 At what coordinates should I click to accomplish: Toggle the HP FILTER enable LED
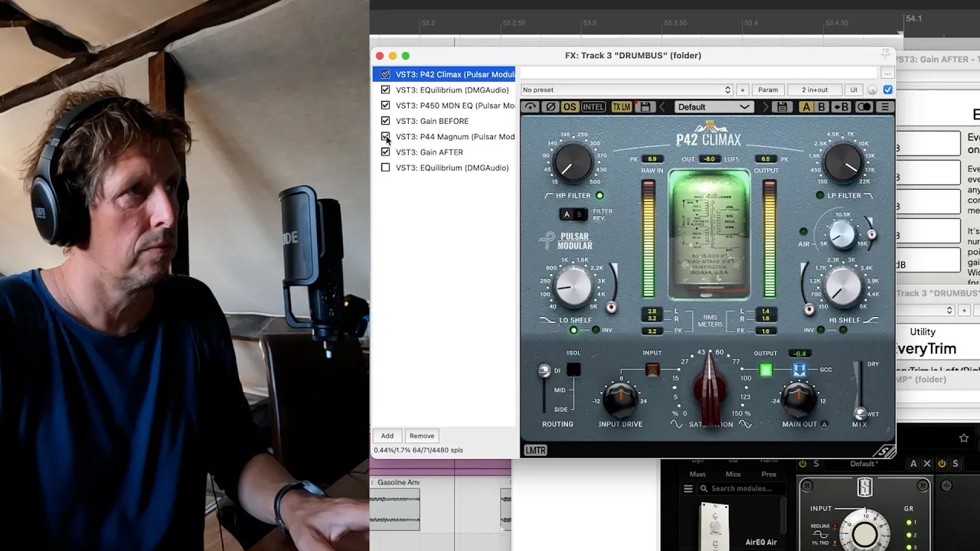click(x=599, y=195)
